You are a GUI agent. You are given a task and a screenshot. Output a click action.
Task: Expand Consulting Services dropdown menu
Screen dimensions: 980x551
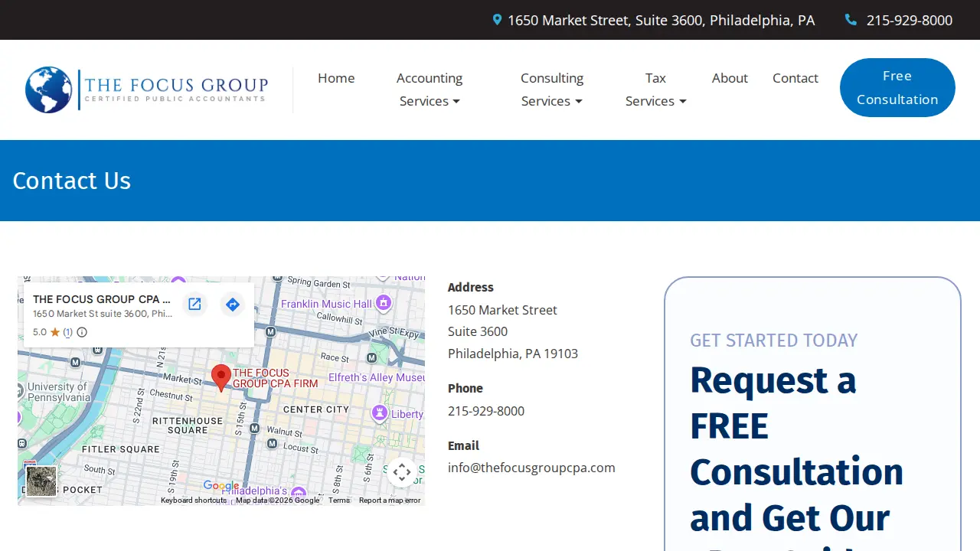552,90
